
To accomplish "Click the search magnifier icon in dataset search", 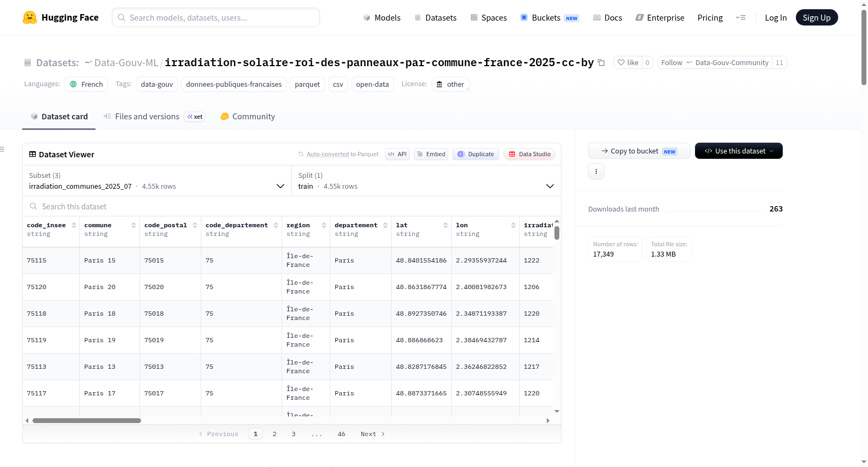I will point(34,206).
